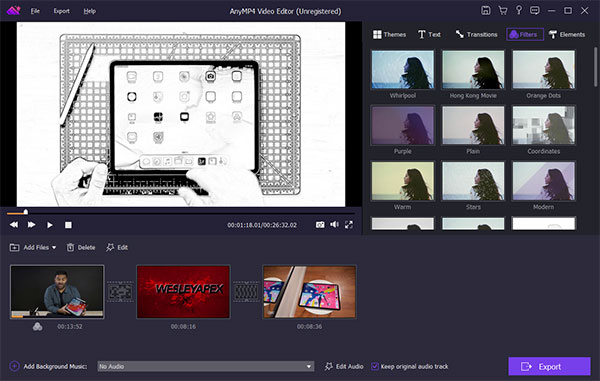
Task: Click the plus icon to add background music
Action: click(15, 366)
